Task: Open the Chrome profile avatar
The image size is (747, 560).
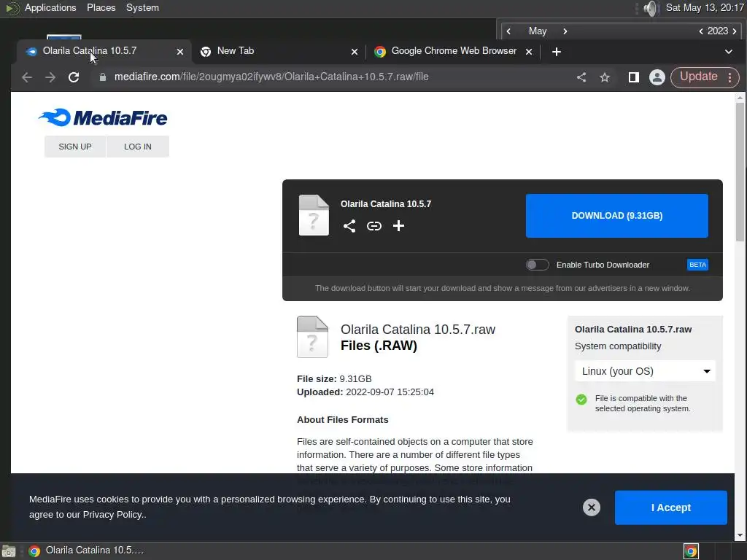Action: 657,77
